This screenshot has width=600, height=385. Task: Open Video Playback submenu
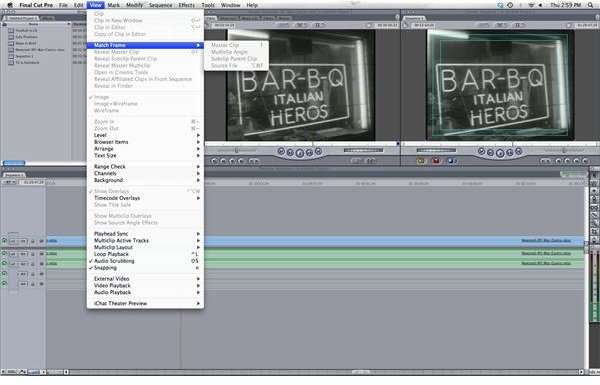[x=145, y=286]
